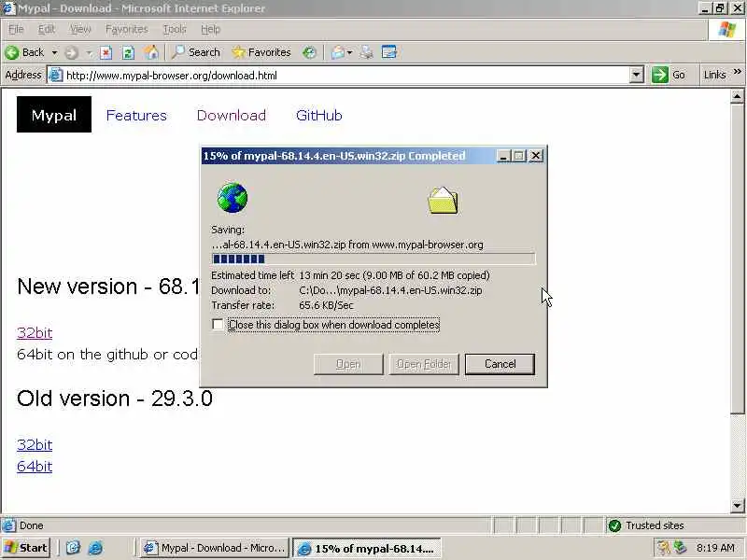Click the red Stop loading icon
Screen dimensions: 747x560
pos(106,52)
